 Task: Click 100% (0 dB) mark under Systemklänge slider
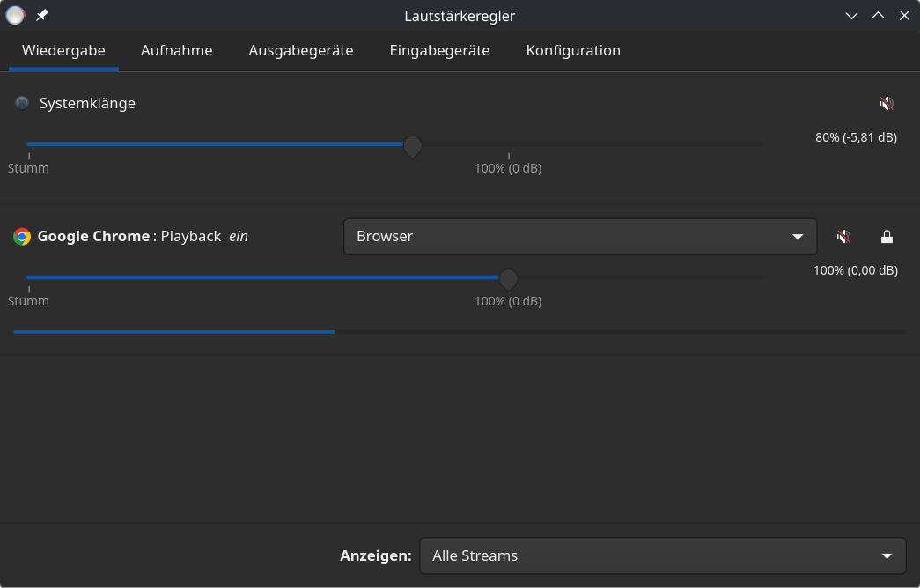508,168
